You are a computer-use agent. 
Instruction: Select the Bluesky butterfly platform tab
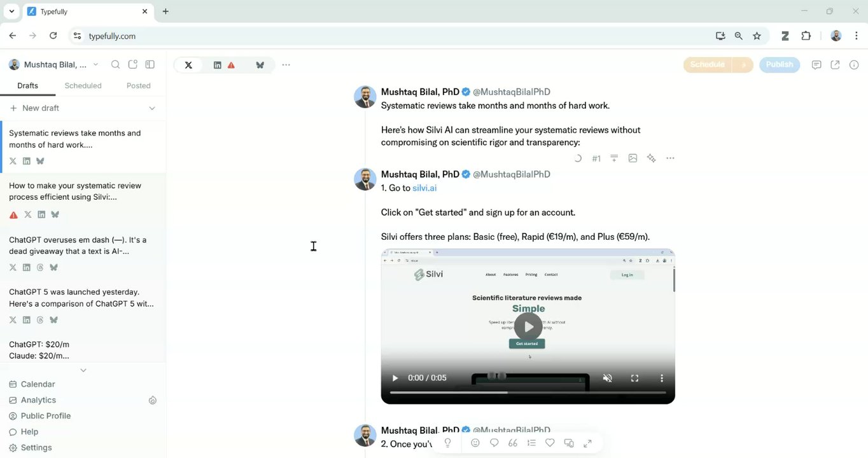[x=260, y=65]
